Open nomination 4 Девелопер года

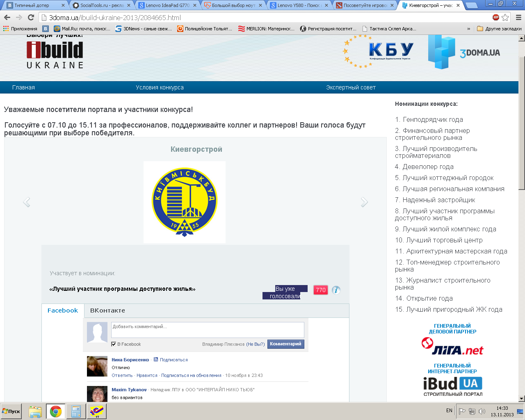(424, 167)
